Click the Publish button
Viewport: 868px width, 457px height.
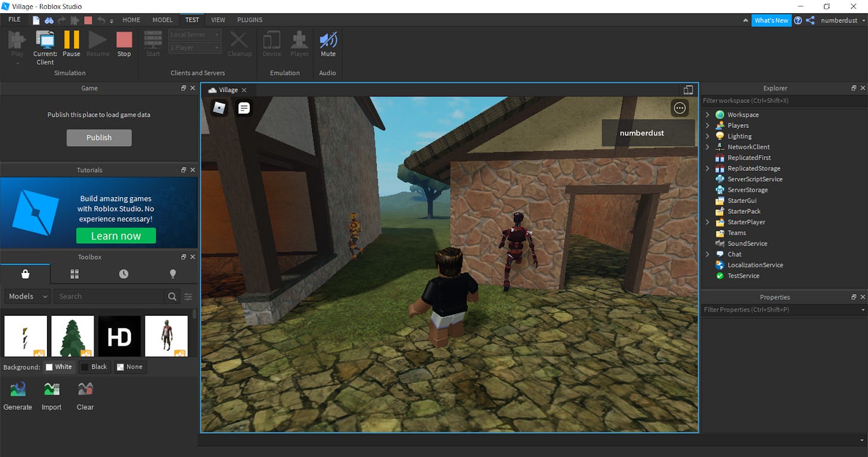[x=99, y=138]
